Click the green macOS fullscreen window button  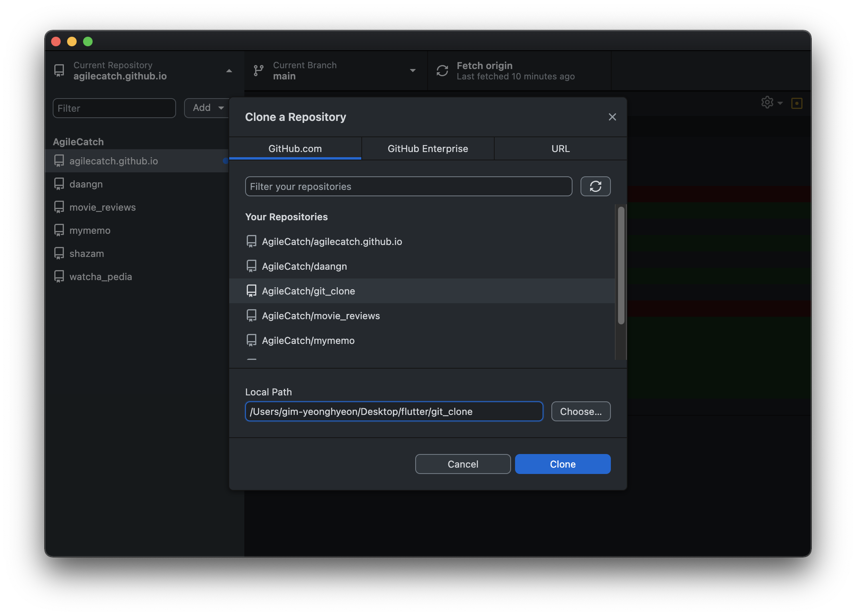click(88, 41)
